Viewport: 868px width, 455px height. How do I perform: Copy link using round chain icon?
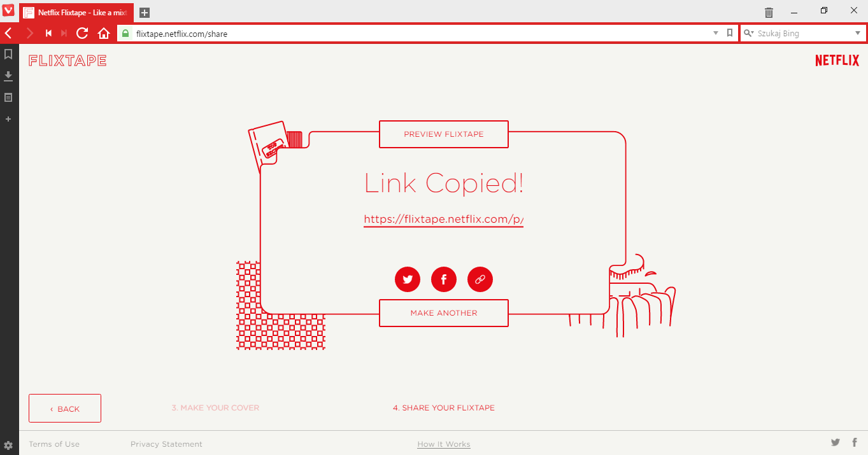point(480,279)
